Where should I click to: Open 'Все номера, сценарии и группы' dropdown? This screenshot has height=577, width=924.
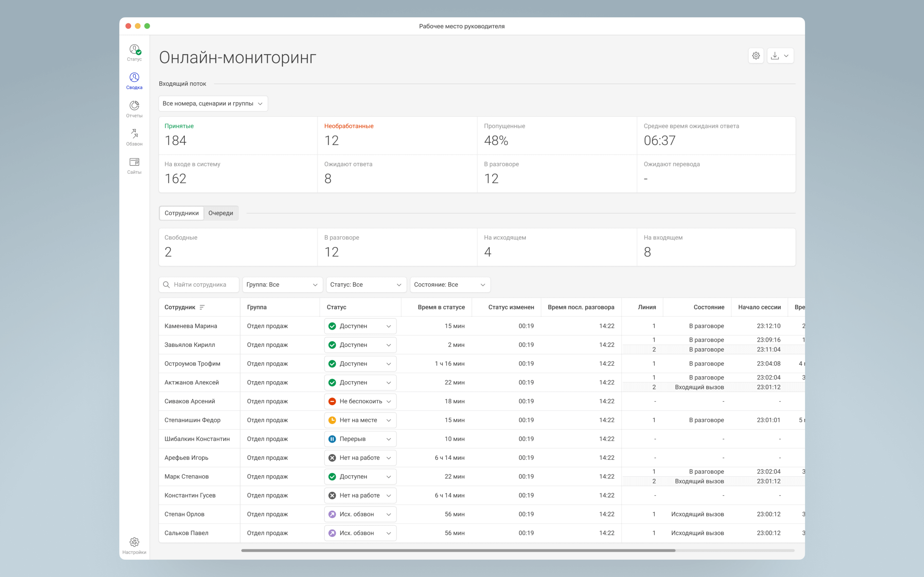[213, 104]
